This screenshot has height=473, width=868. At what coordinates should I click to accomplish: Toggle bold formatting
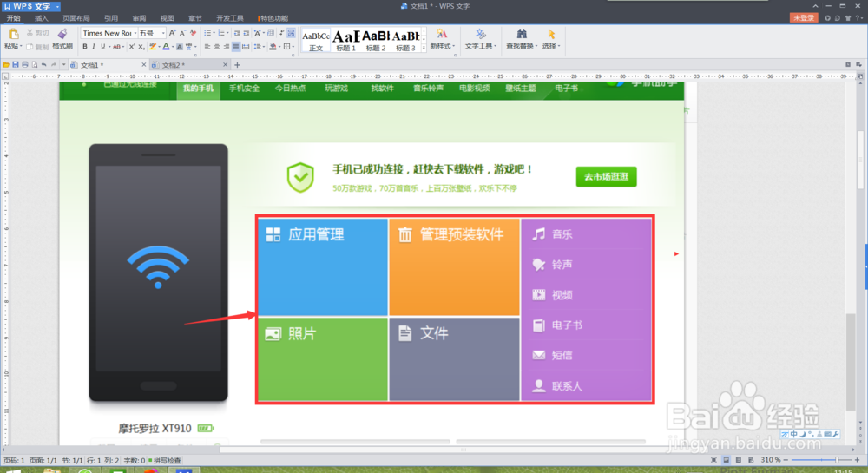85,47
